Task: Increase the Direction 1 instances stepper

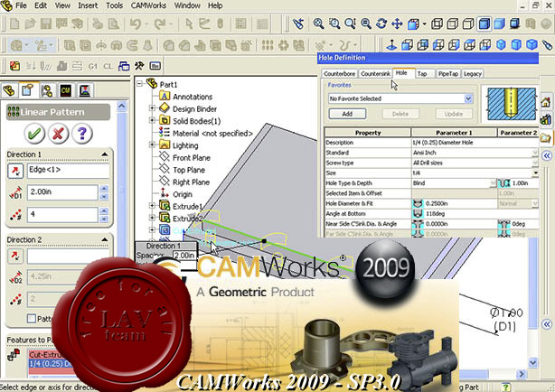Action: point(104,210)
